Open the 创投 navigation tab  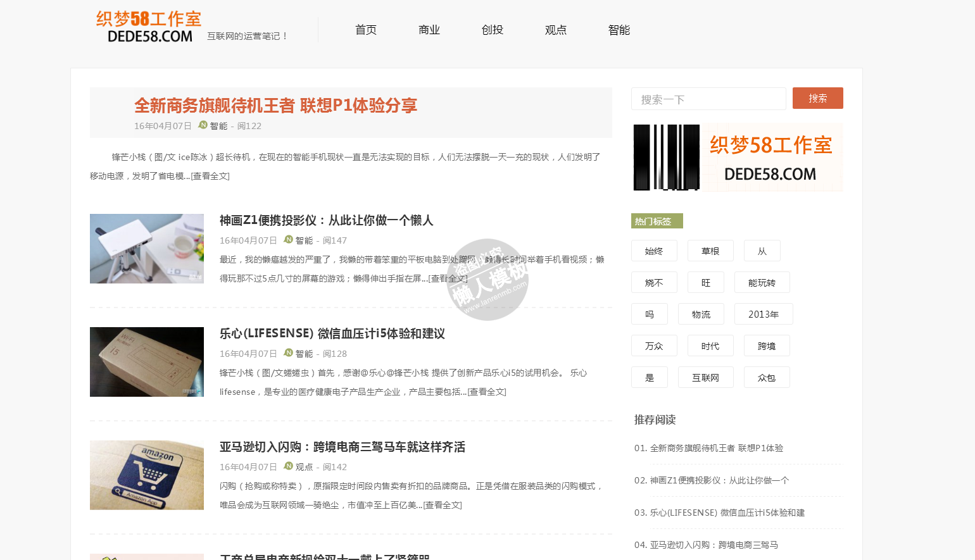(x=492, y=30)
